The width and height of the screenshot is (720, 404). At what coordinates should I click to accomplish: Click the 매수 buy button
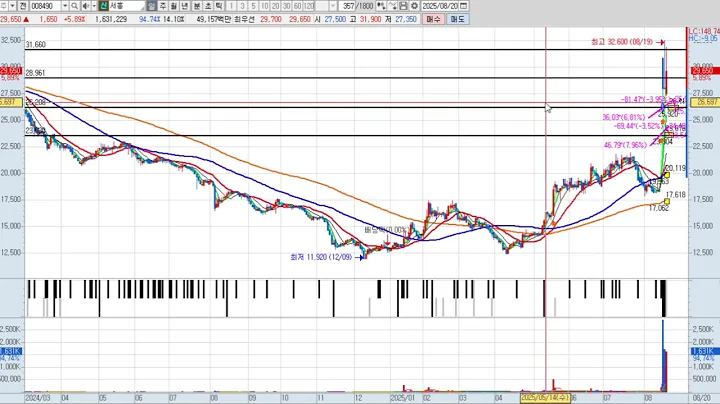(433, 19)
